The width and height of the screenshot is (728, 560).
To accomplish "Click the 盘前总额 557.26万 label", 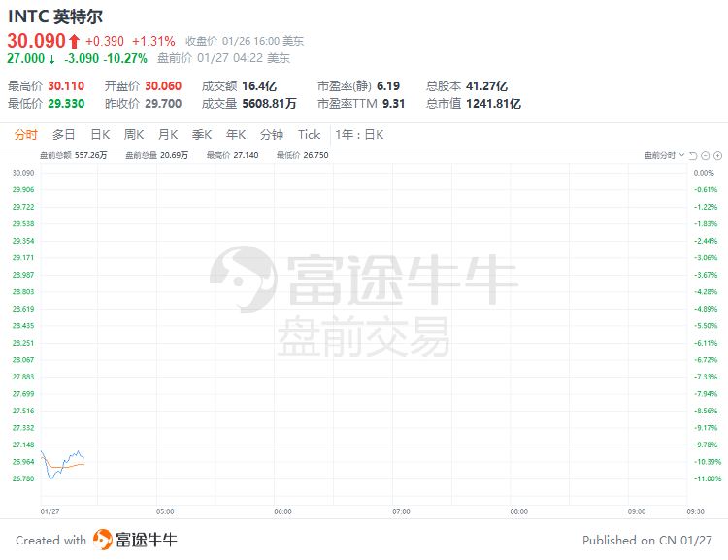I will 74,155.
